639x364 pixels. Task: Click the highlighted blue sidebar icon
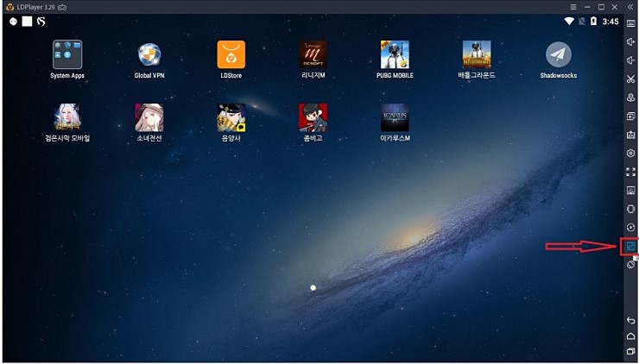tap(630, 246)
